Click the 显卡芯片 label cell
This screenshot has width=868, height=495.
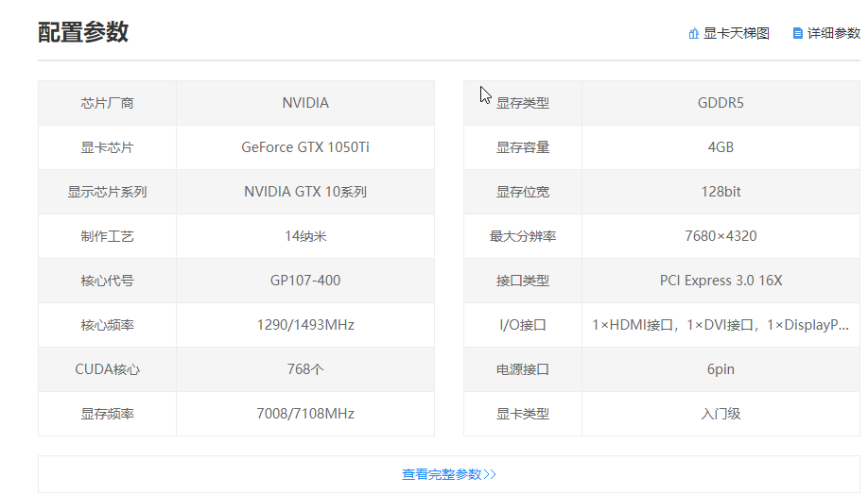(x=108, y=147)
